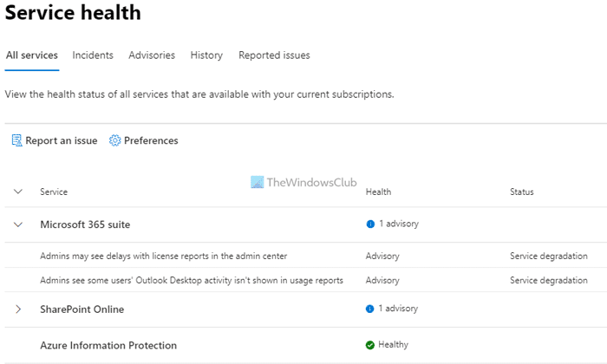Click the Microsoft 365 suite advisory info icon
The height and width of the screenshot is (364, 607).
click(370, 224)
